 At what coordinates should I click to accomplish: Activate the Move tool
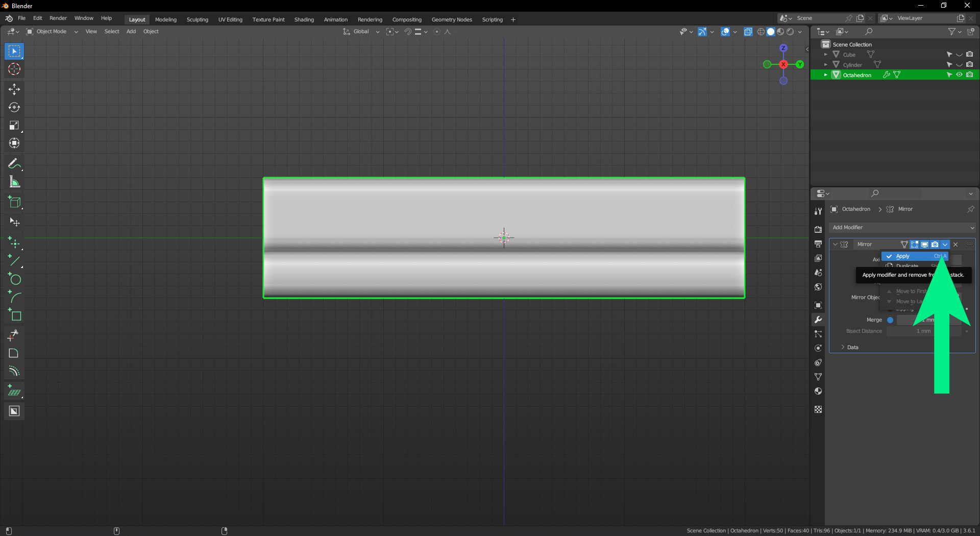14,89
